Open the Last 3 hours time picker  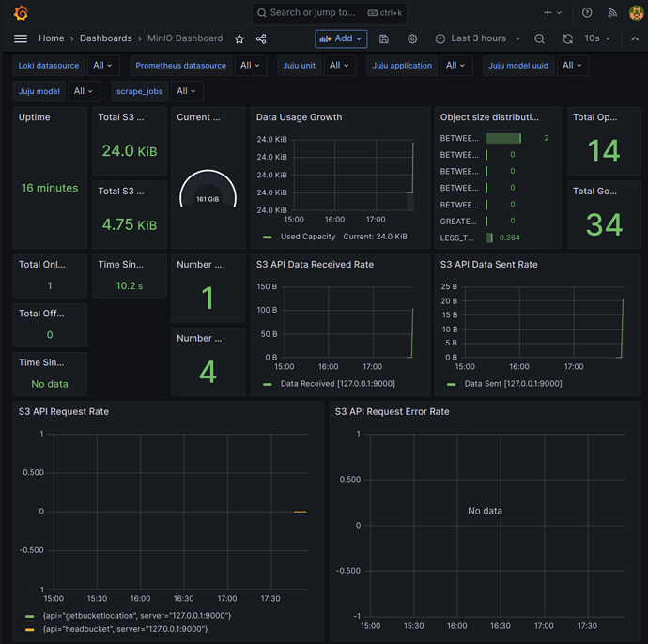coord(478,38)
